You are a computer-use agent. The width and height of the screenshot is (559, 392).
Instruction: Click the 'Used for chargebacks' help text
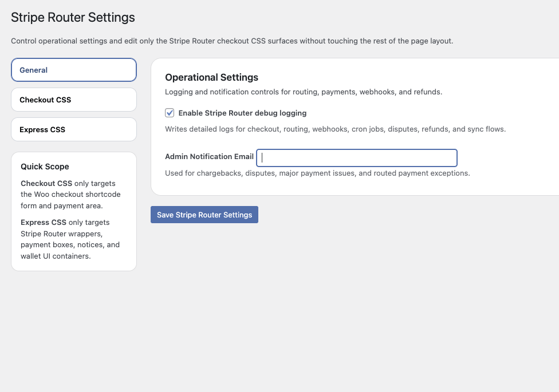tap(317, 173)
